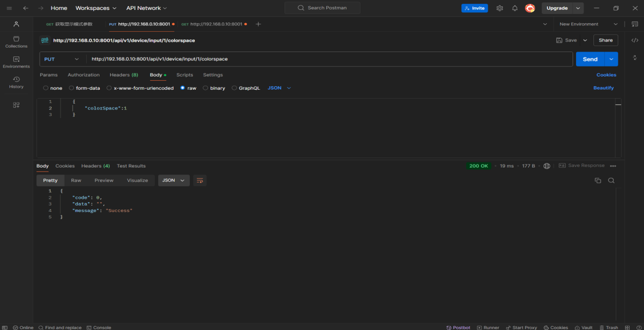Switch to the Test Results response tab

(x=131, y=166)
